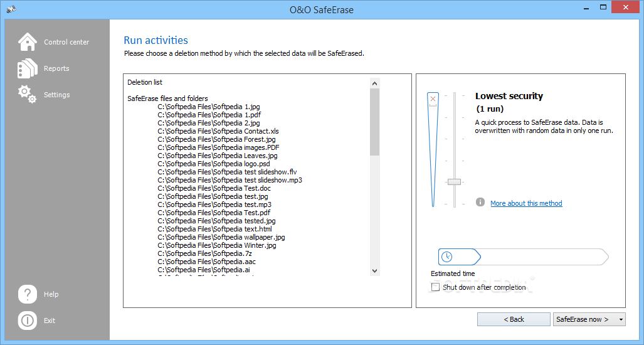
Task: Click the estimated time progress bar
Action: [524, 257]
